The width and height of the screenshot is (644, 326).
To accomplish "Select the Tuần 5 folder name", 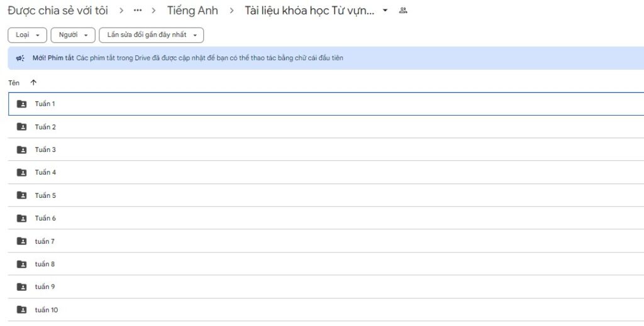I will (x=45, y=195).
